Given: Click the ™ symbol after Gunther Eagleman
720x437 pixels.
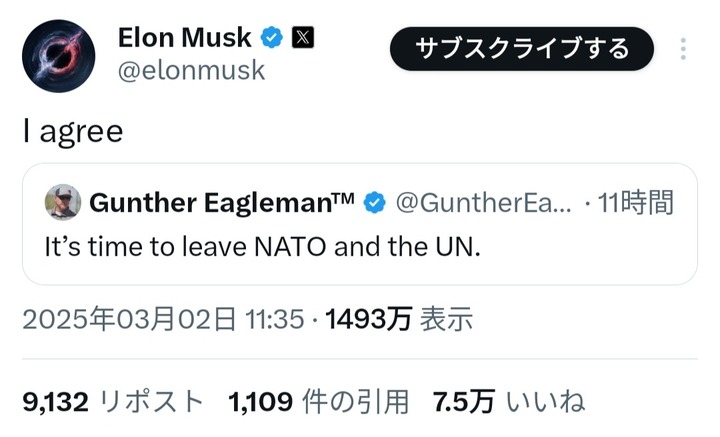Looking at the screenshot, I should (342, 198).
